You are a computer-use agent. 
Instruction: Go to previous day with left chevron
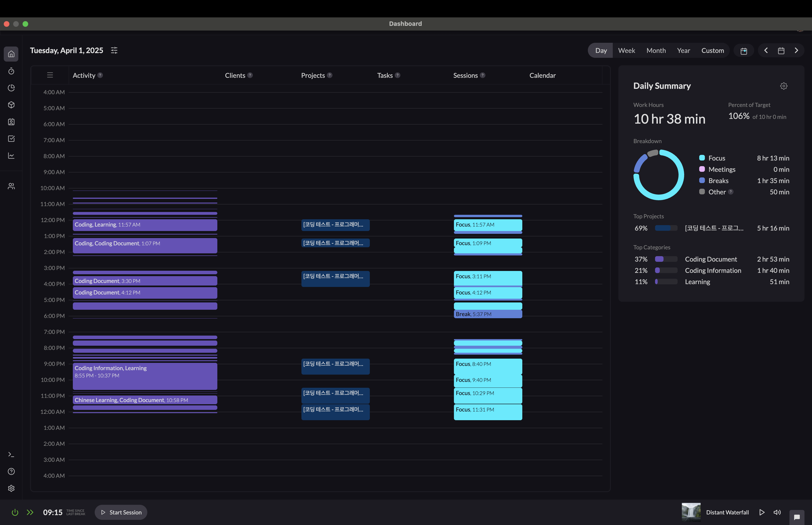click(766, 51)
